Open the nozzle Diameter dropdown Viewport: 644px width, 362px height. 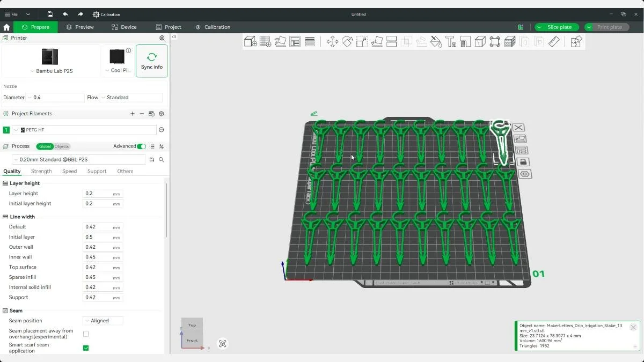point(55,98)
